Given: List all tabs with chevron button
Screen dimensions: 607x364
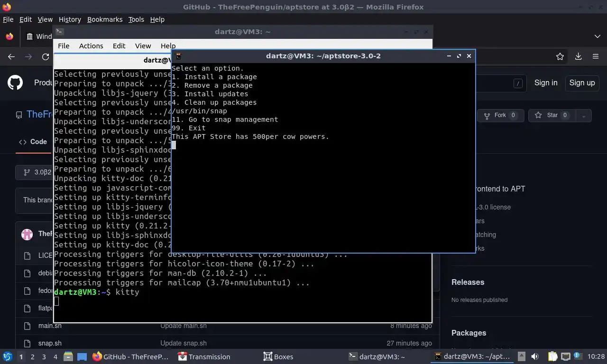Looking at the screenshot, I should [x=597, y=36].
